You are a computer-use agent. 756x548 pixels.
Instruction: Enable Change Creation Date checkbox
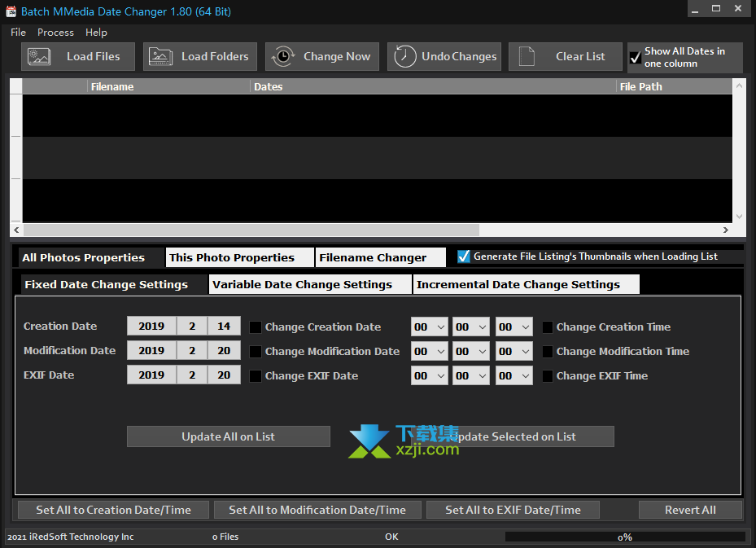pyautogui.click(x=255, y=327)
